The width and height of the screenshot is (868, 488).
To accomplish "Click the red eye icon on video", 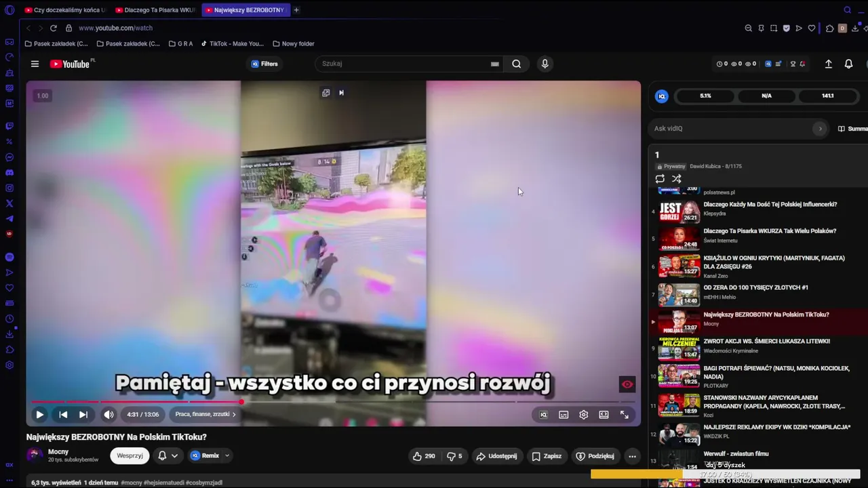I will [x=627, y=384].
